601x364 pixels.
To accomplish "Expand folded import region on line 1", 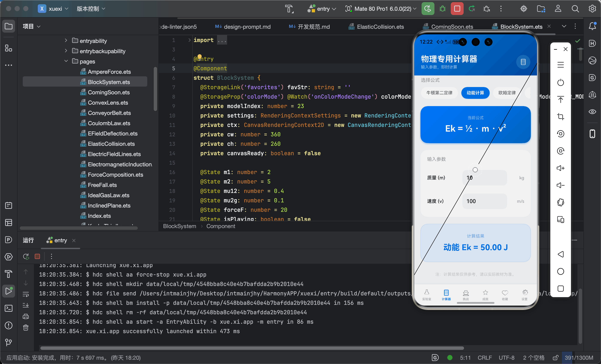I will coord(190,40).
